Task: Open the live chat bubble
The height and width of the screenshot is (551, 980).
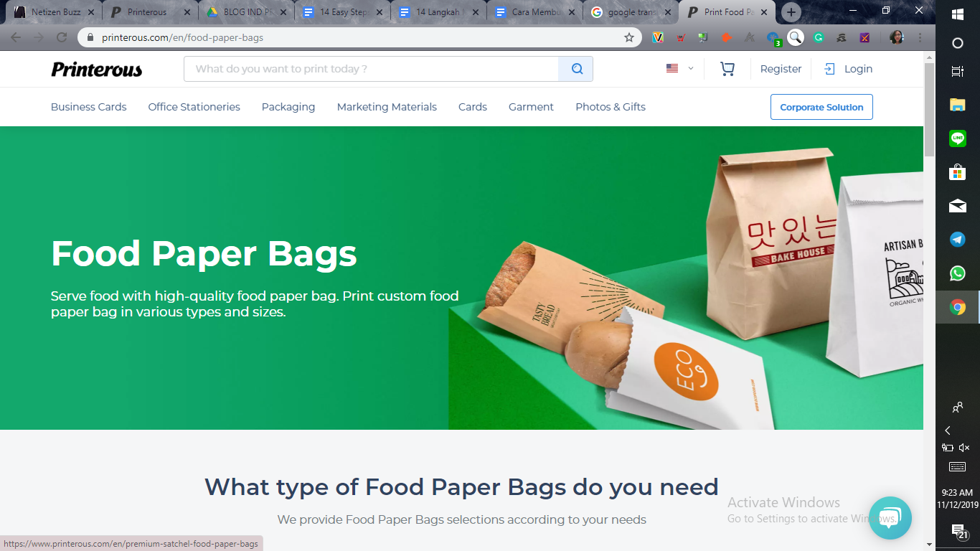Action: click(890, 517)
